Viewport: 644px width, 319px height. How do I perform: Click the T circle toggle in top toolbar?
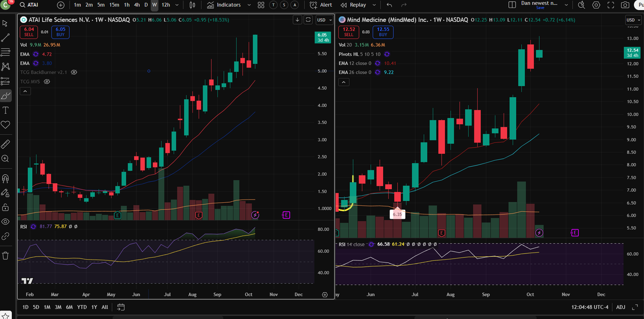coord(274,5)
